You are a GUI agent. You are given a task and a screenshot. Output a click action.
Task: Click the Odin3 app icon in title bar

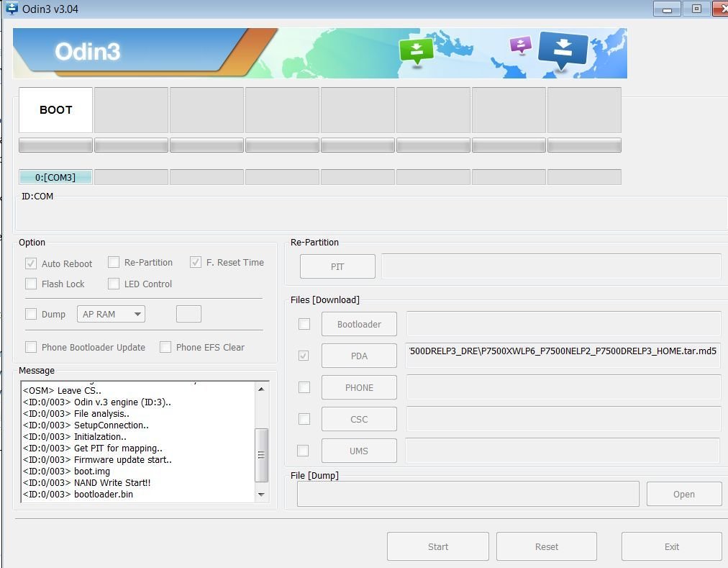click(x=11, y=9)
